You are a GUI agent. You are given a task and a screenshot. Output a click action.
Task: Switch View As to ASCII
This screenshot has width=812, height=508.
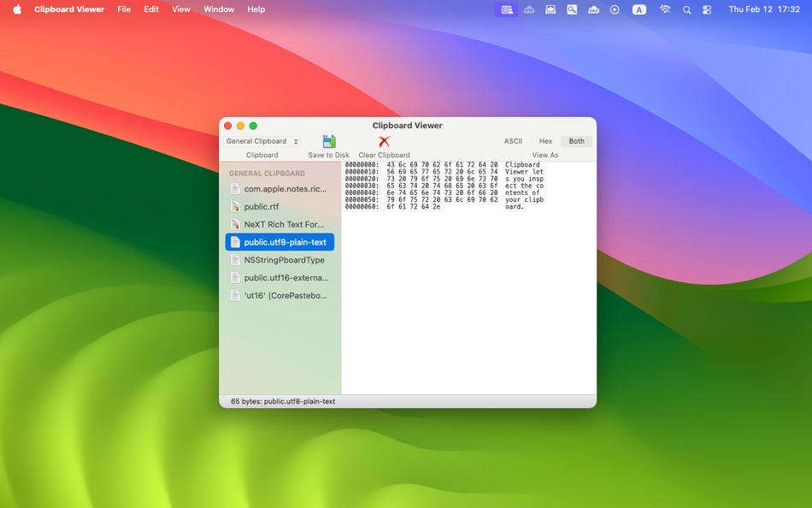pos(513,140)
